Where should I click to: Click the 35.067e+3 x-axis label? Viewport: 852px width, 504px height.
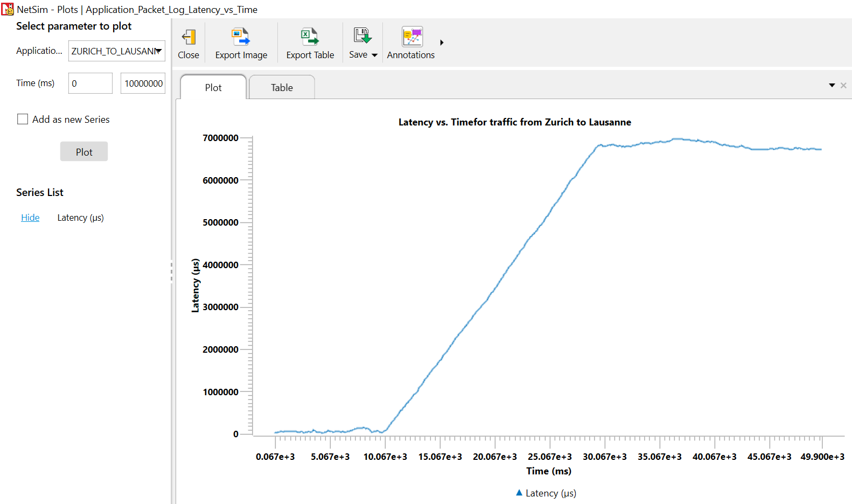660,457
